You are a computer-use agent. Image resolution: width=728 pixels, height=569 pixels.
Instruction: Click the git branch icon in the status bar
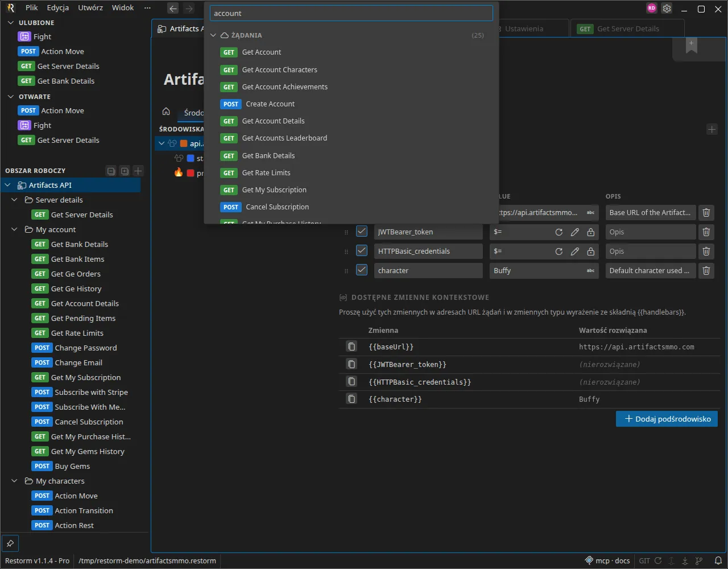(699, 560)
